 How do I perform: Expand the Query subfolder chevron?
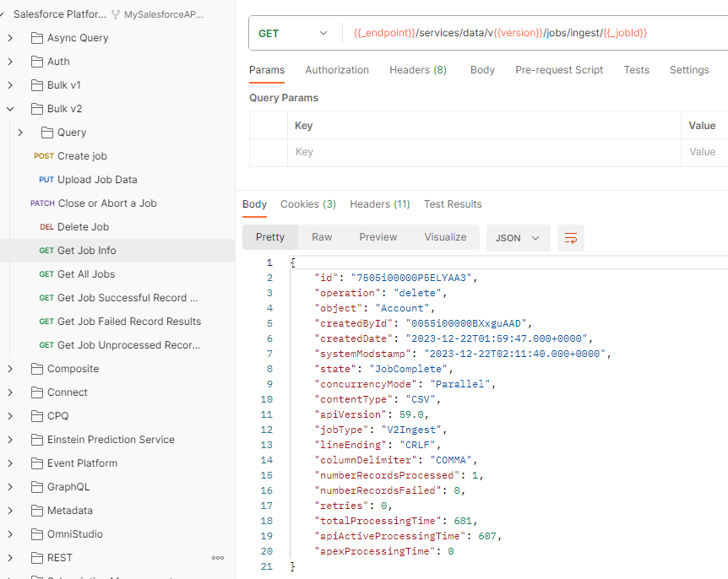pos(20,133)
